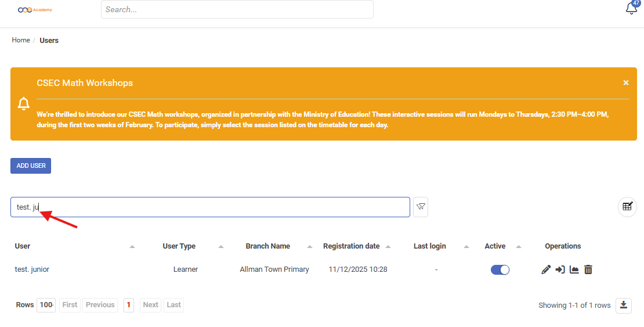Click the One Academy logo

point(34,10)
